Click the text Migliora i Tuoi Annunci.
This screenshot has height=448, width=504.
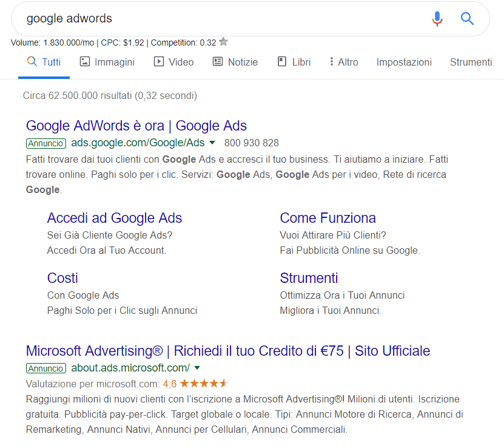pos(331,310)
